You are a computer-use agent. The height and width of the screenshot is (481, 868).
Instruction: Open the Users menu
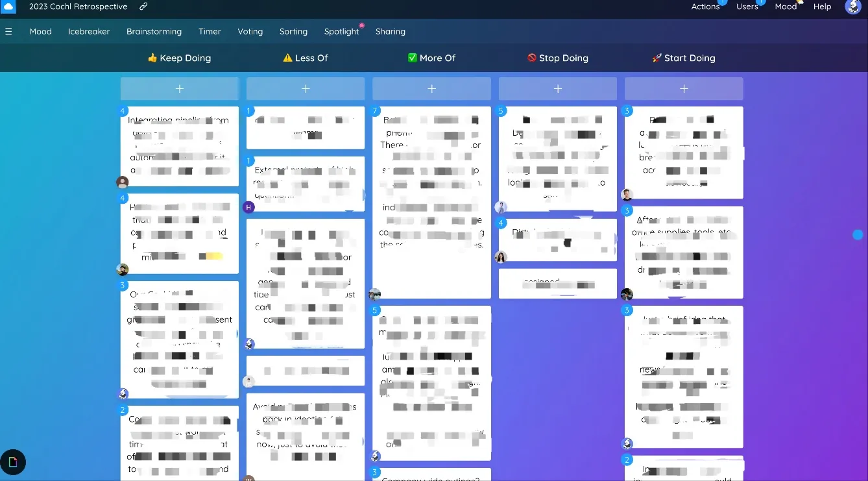point(747,6)
